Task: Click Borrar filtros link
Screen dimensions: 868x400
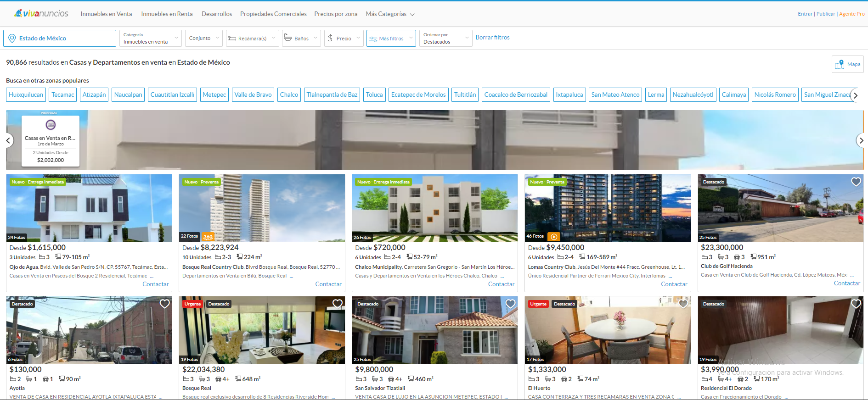Action: pyautogui.click(x=492, y=38)
